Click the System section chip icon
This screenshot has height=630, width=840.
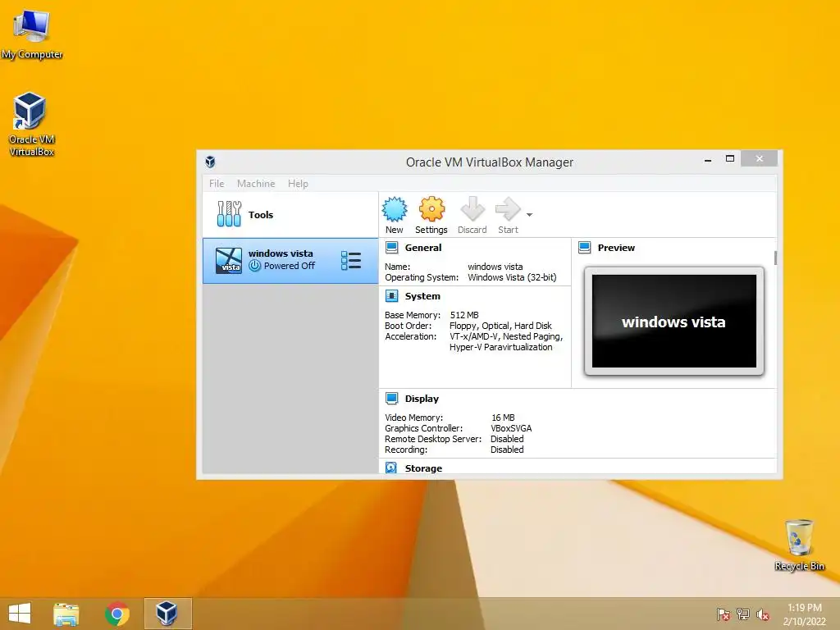click(x=392, y=295)
